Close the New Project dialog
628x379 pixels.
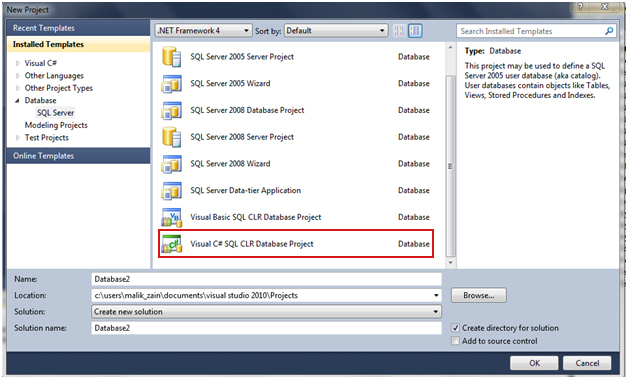[605, 7]
